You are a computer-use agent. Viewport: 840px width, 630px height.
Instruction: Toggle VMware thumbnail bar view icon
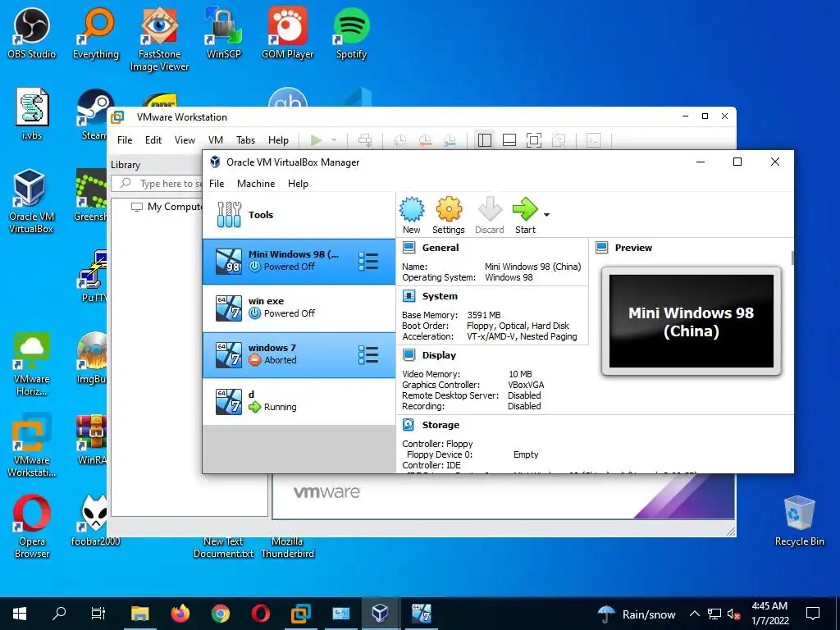(x=509, y=140)
